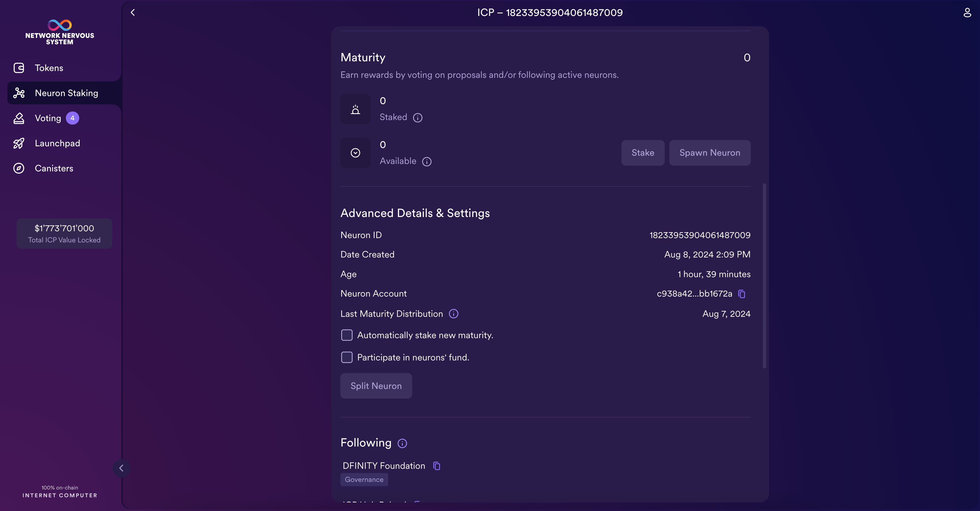This screenshot has height=511, width=980.
Task: Check Participate in neurons' fund
Action: coord(347,357)
